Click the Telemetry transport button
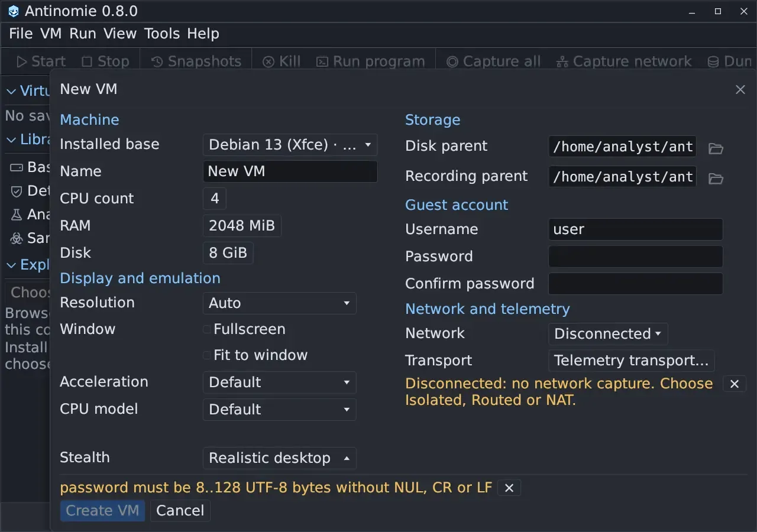757x532 pixels. point(631,361)
